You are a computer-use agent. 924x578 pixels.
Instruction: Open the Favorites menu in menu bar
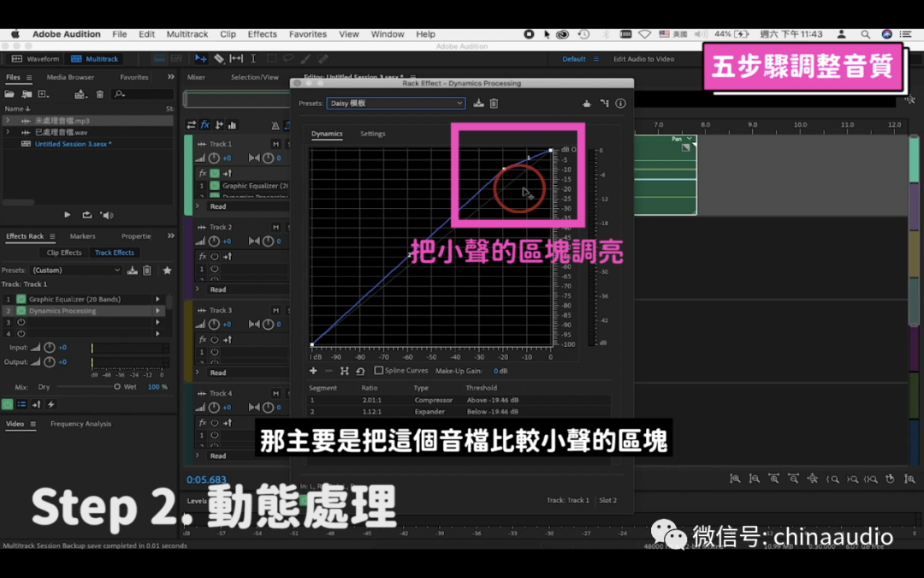click(x=308, y=34)
